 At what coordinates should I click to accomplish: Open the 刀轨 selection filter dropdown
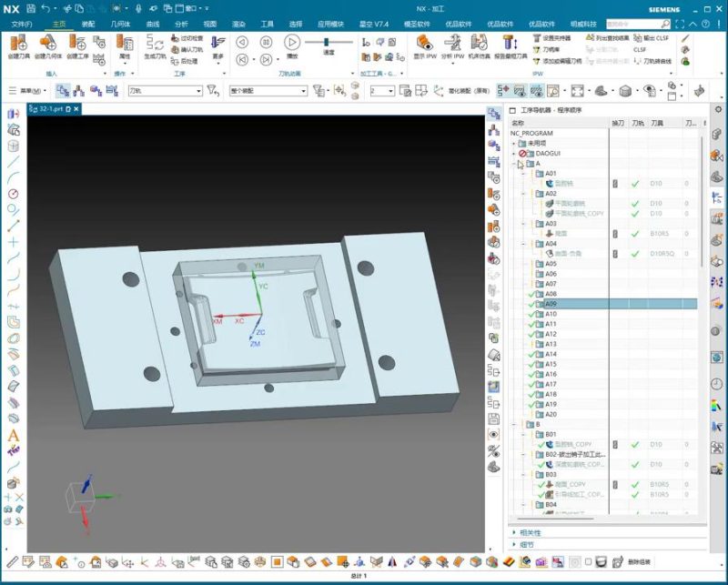[x=198, y=91]
